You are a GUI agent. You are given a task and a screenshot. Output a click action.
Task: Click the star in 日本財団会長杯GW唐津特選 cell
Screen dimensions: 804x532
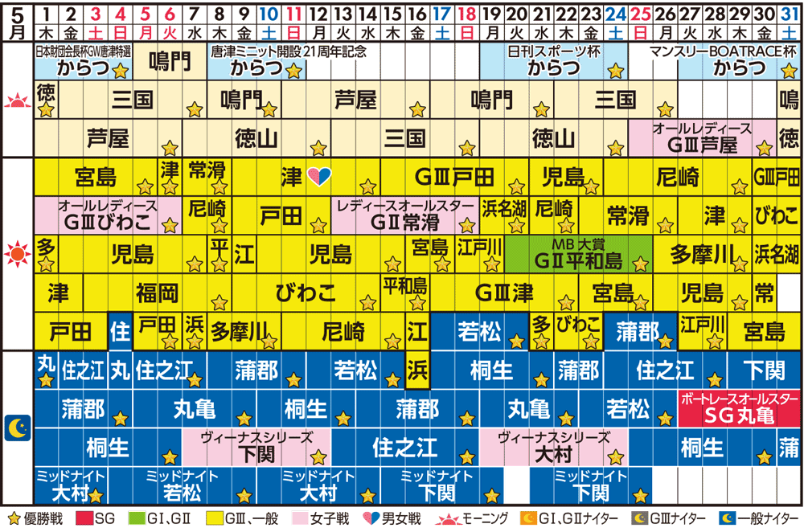point(121,71)
